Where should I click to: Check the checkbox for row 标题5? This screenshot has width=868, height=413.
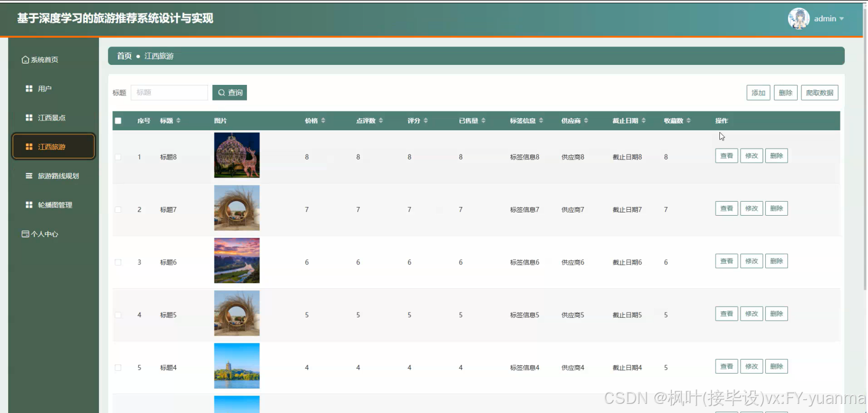118,315
